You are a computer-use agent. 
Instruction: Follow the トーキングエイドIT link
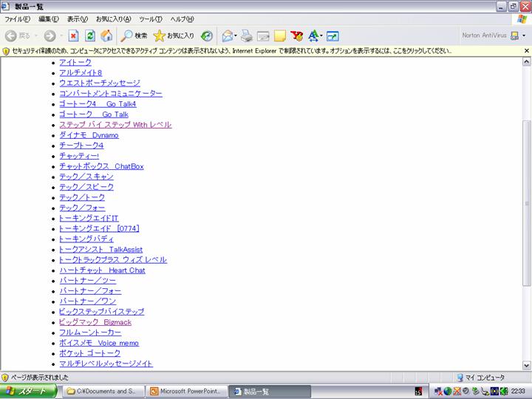(x=89, y=219)
